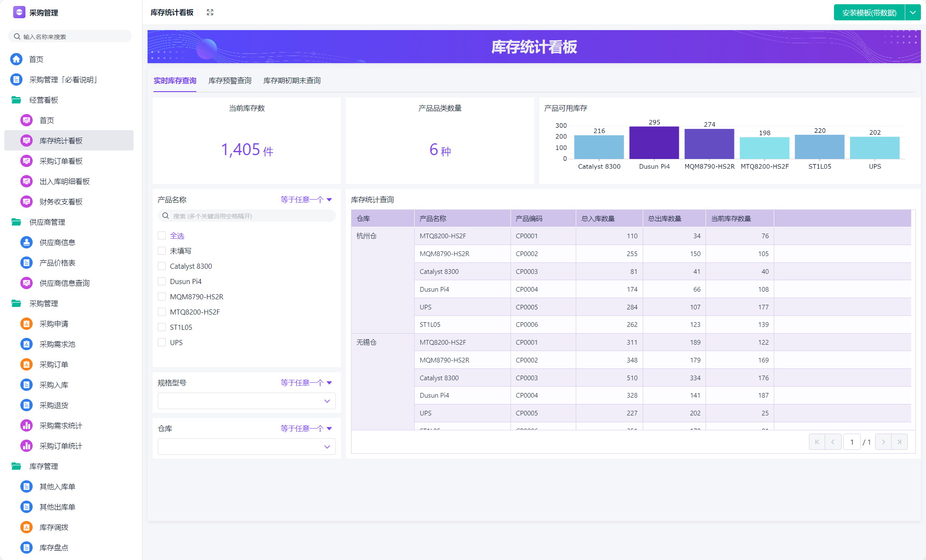The image size is (926, 560).
Task: Tick the Catalyst 8300 checkbox
Action: [x=162, y=266]
